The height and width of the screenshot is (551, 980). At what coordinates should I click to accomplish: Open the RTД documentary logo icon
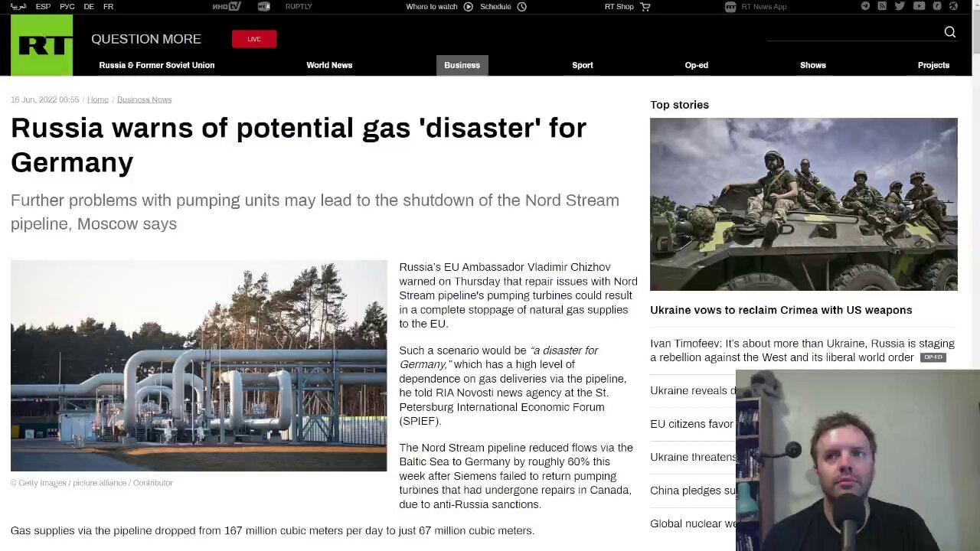point(264,6)
